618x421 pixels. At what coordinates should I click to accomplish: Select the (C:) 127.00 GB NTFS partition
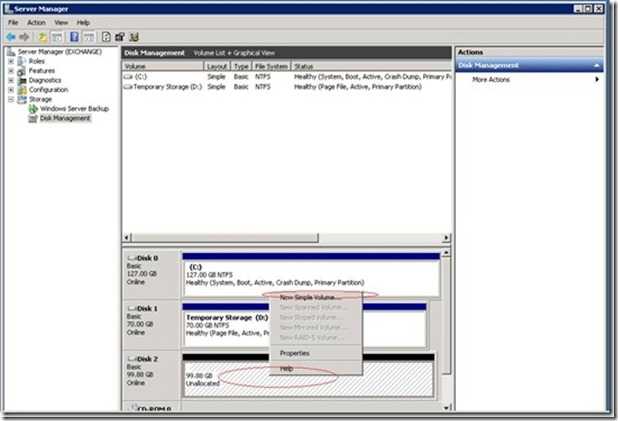pos(311,275)
